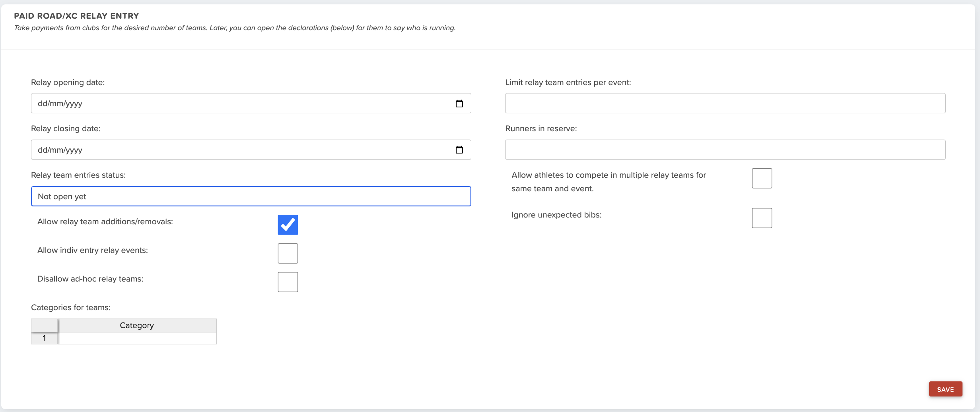Click the Disallow ad-hoc relay teams label
Image resolution: width=980 pixels, height=412 pixels.
point(90,279)
